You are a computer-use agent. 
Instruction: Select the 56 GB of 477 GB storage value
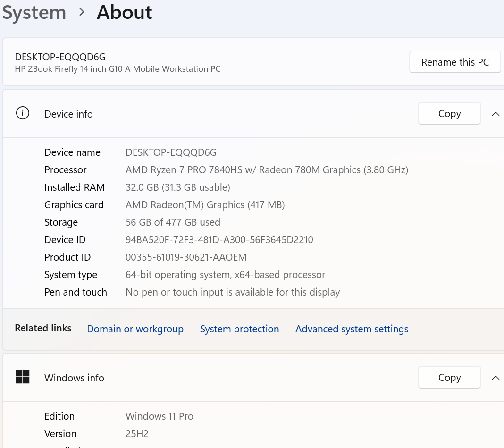[x=173, y=222]
